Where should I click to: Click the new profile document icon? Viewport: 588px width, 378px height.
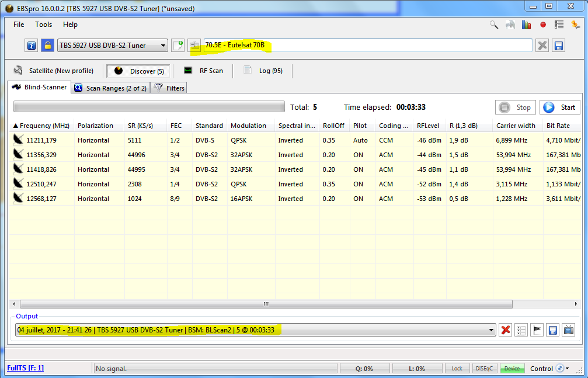[x=178, y=46]
